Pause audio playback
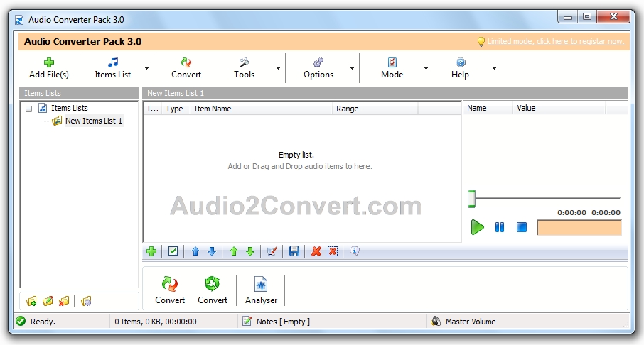 tap(500, 227)
